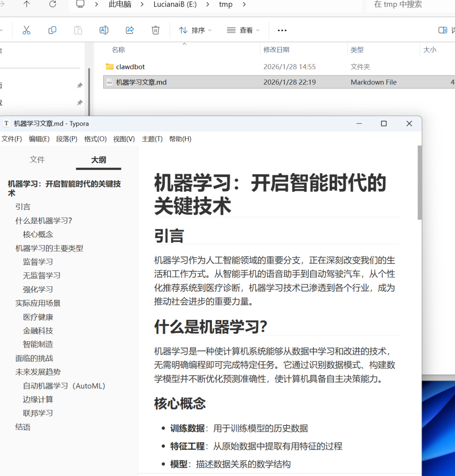Switch to the 文件 tab in sidebar

[37, 160]
